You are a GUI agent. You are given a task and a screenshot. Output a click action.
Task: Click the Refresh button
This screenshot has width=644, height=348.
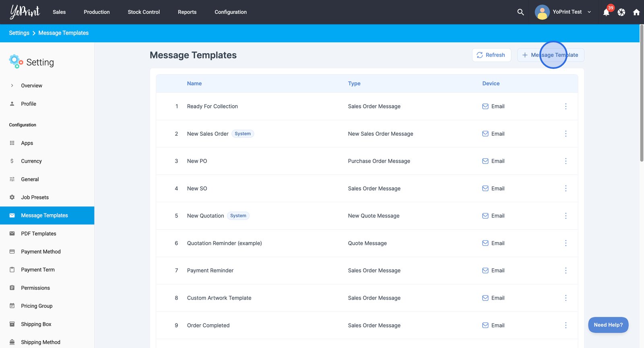(x=491, y=55)
